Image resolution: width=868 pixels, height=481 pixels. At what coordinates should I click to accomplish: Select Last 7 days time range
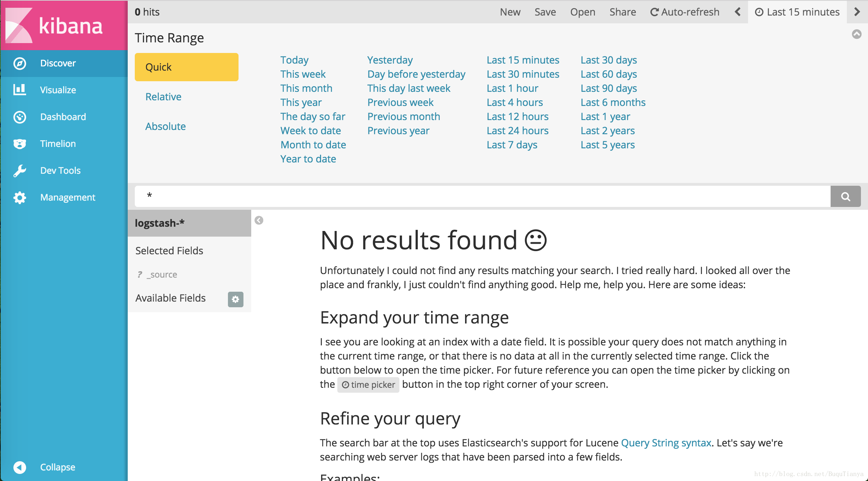(x=511, y=144)
